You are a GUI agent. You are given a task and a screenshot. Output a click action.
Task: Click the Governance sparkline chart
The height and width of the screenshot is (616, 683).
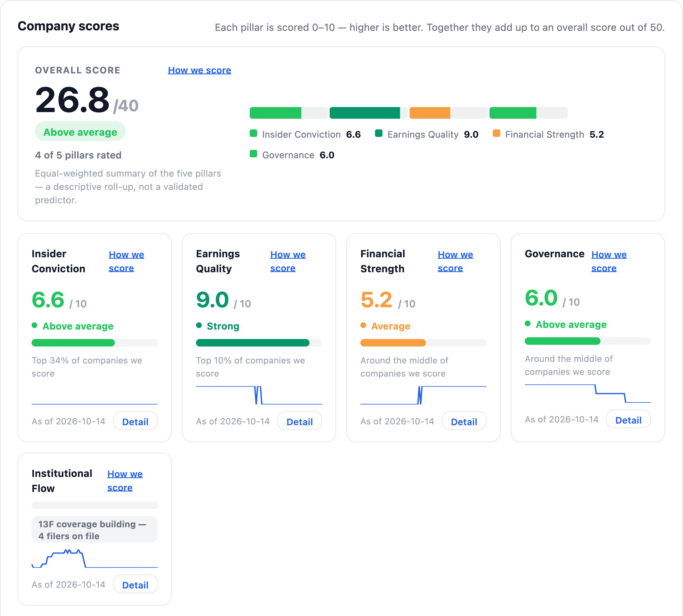(588, 394)
